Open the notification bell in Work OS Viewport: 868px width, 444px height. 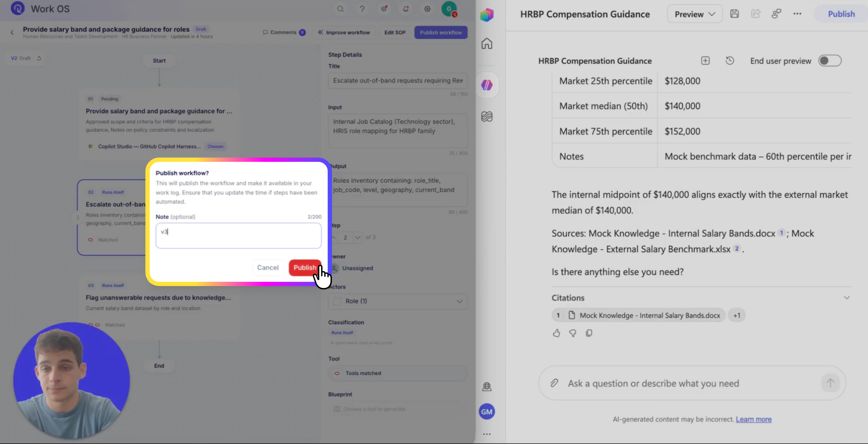(405, 9)
